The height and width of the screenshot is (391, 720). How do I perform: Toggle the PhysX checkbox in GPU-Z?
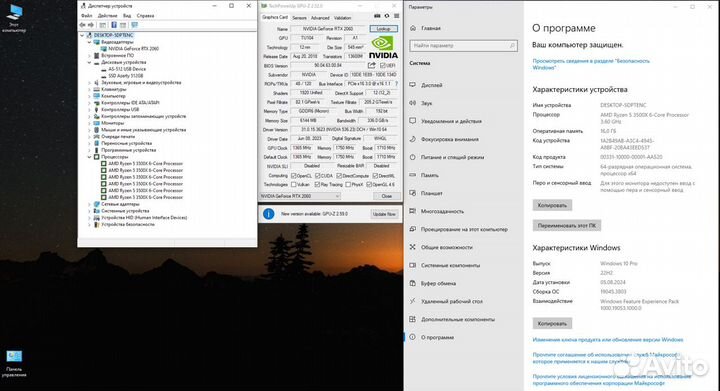click(348, 184)
